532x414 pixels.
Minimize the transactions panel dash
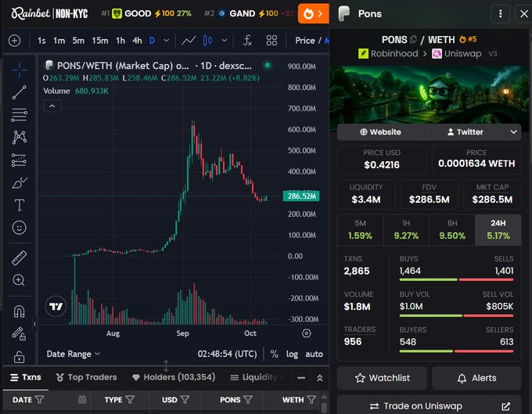click(x=301, y=378)
